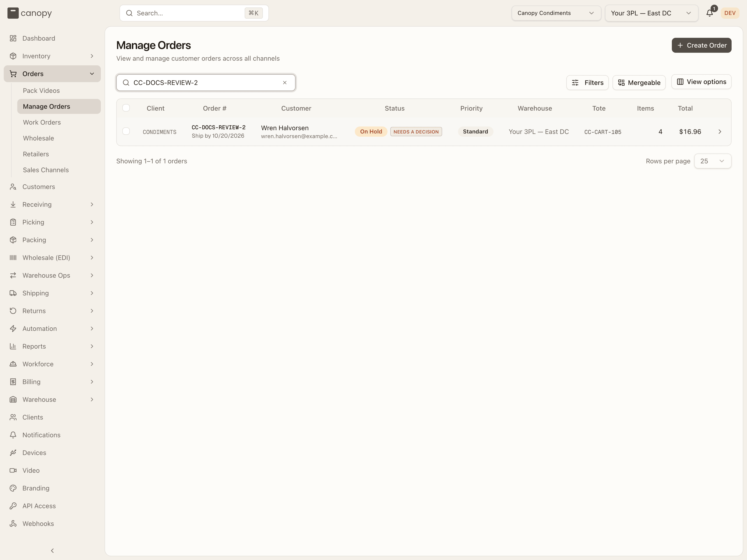
Task: Click the Devices plug icon
Action: [13, 453]
